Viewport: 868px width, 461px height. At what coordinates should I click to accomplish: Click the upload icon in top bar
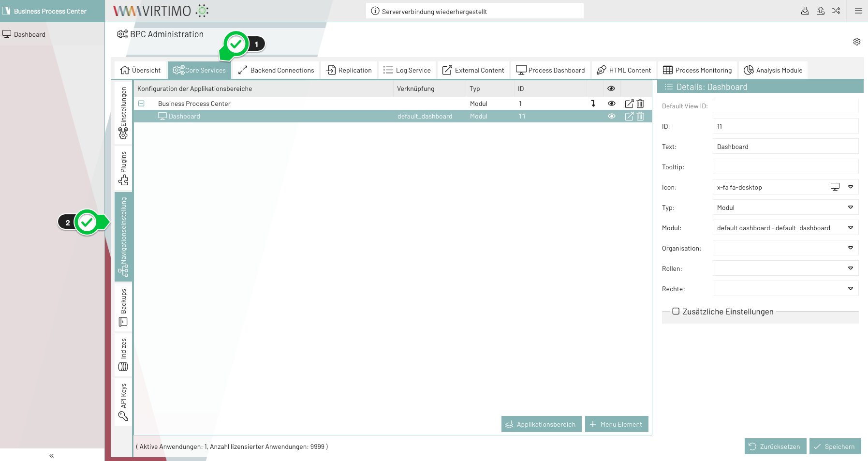coord(821,11)
